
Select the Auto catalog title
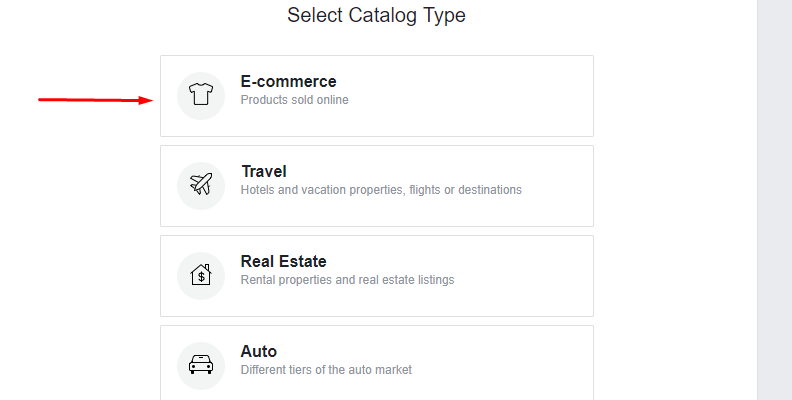pyautogui.click(x=259, y=351)
